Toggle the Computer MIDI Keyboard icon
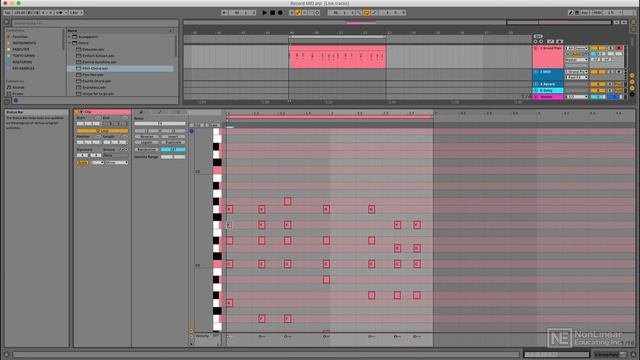The image size is (640, 360). (x=577, y=13)
